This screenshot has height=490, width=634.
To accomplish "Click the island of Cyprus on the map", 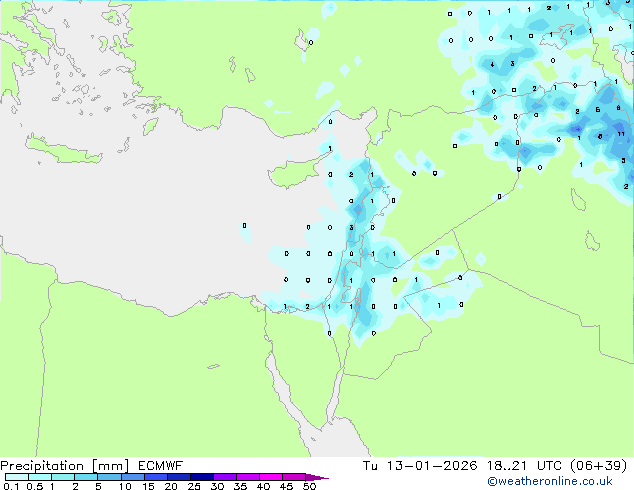I will (295, 172).
